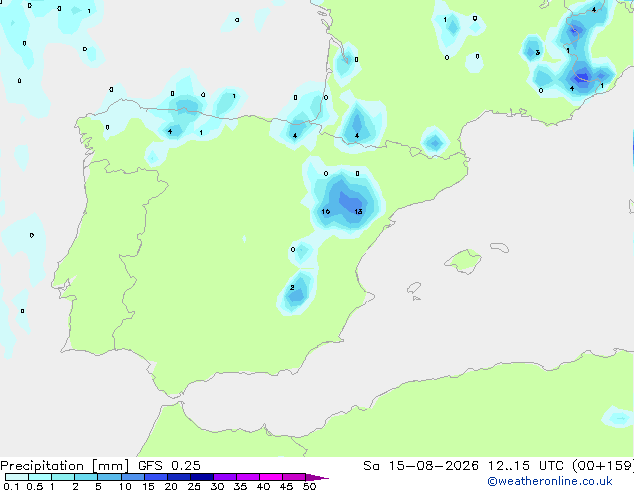Image resolution: width=634 pixels, height=490 pixels.
Task: Click the '50' label under the legend
Action: tap(309, 486)
